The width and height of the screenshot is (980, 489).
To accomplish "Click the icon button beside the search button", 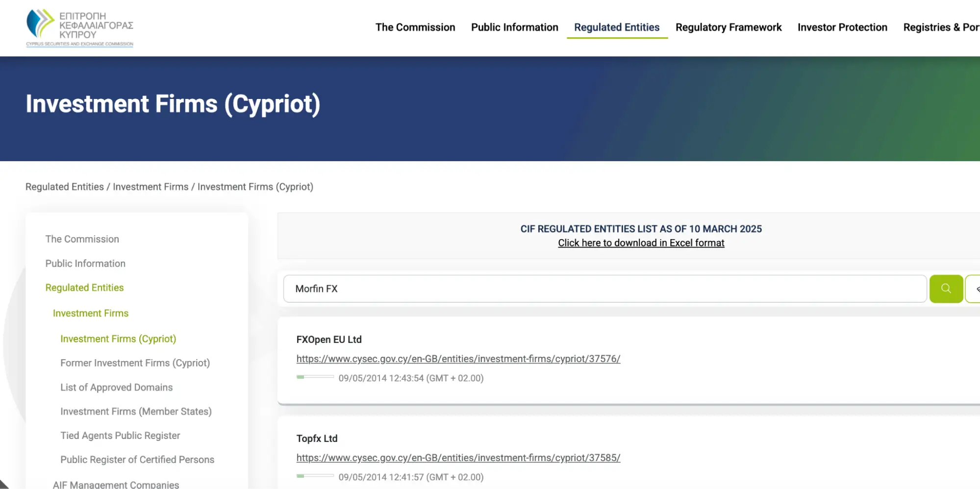I will coord(976,289).
